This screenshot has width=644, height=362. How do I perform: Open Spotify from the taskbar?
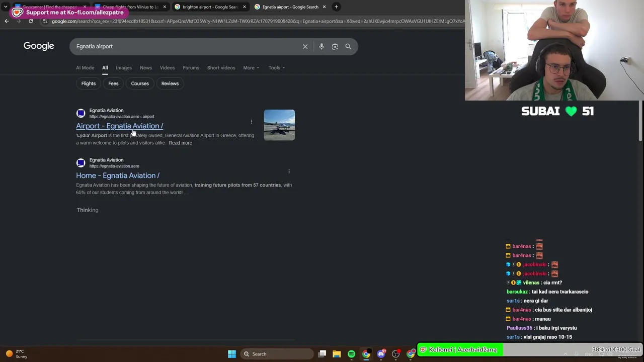click(x=351, y=354)
